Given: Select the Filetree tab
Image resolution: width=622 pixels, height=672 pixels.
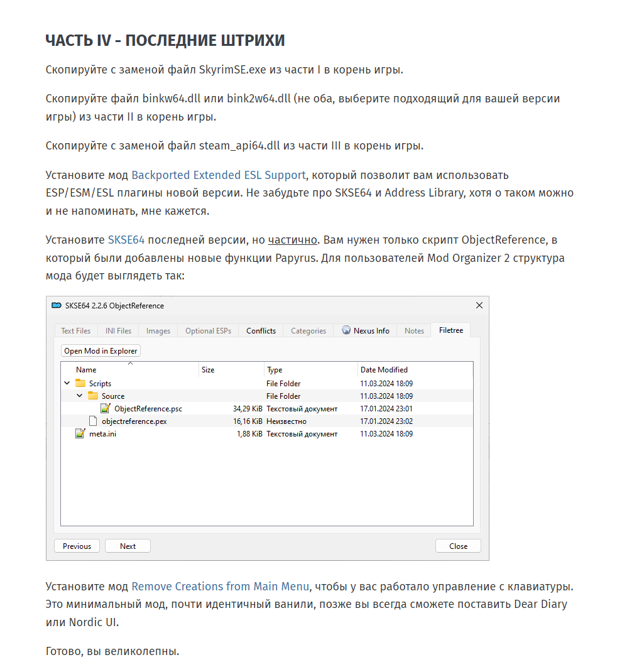Looking at the screenshot, I should click(451, 330).
